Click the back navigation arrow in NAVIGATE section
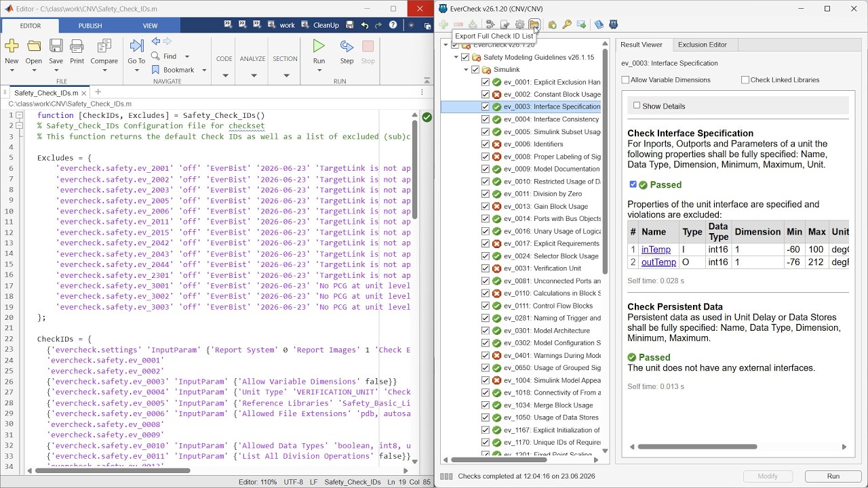The height and width of the screenshot is (488, 868). 156,41
